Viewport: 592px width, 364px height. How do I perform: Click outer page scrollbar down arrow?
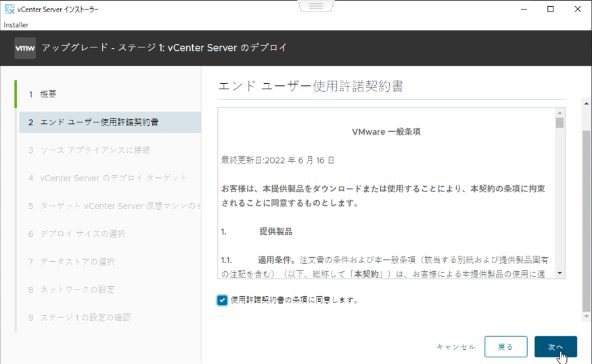[x=586, y=317]
